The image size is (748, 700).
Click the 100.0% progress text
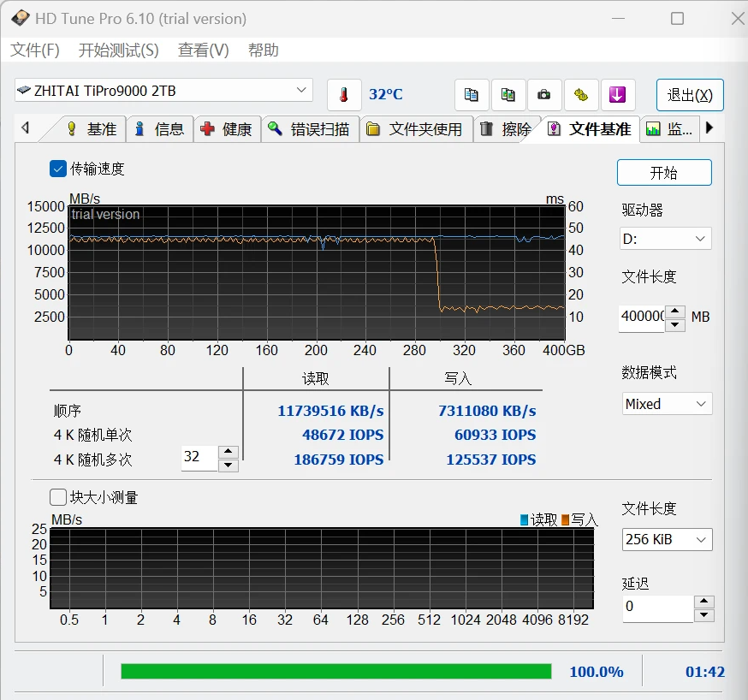point(597,672)
